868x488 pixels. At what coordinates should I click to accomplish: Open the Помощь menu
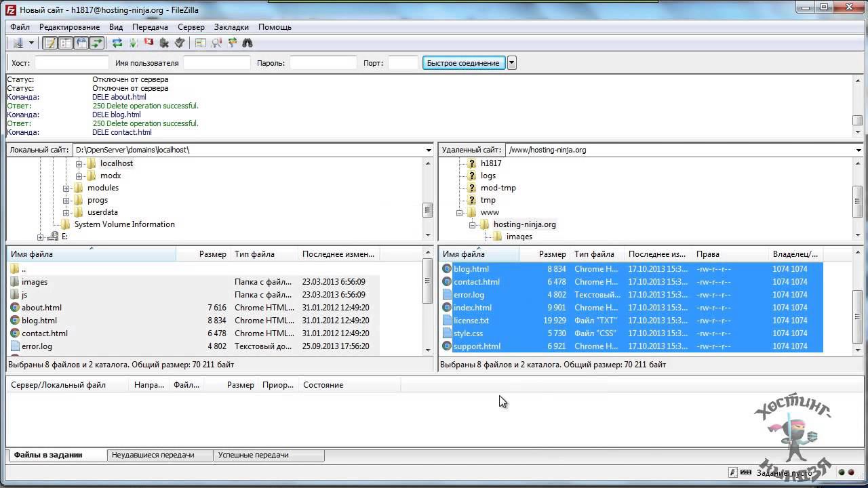point(275,27)
